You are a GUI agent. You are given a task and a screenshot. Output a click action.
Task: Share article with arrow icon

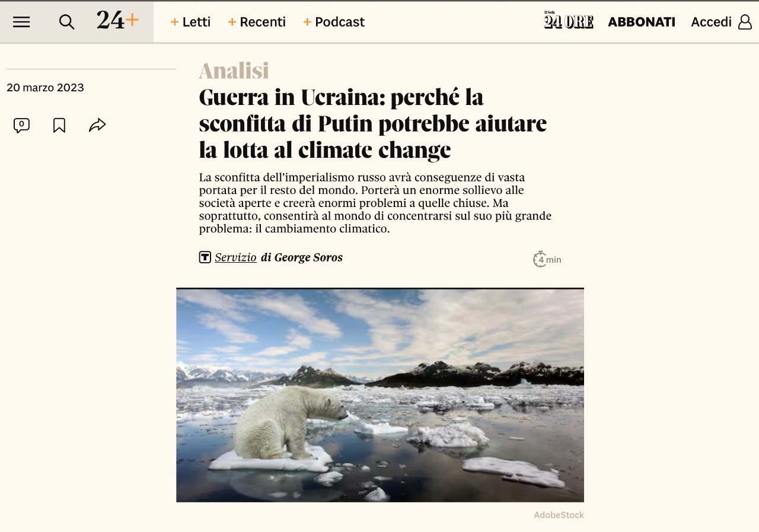[x=97, y=125]
